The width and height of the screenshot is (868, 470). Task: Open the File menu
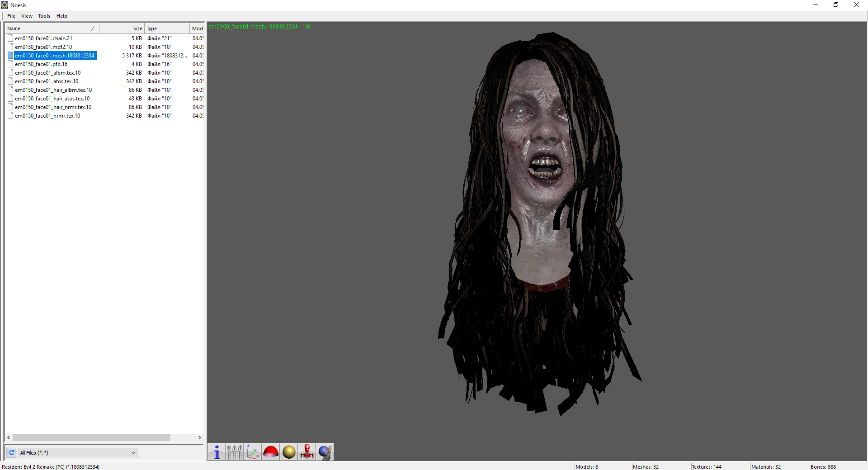(x=11, y=16)
